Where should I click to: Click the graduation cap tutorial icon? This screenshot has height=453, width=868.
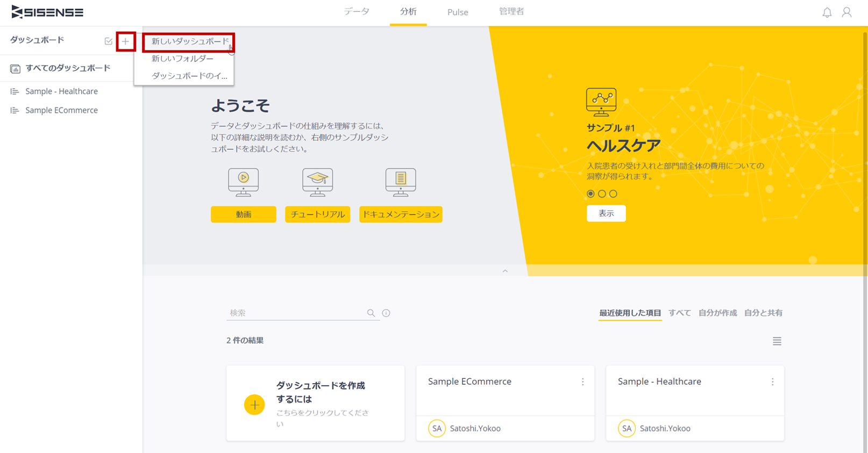318,183
